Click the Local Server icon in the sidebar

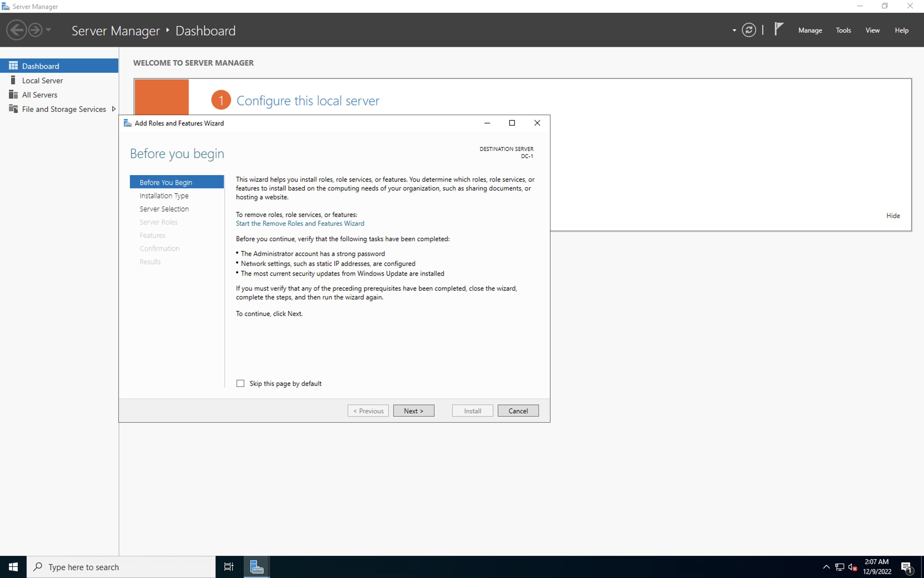click(13, 80)
